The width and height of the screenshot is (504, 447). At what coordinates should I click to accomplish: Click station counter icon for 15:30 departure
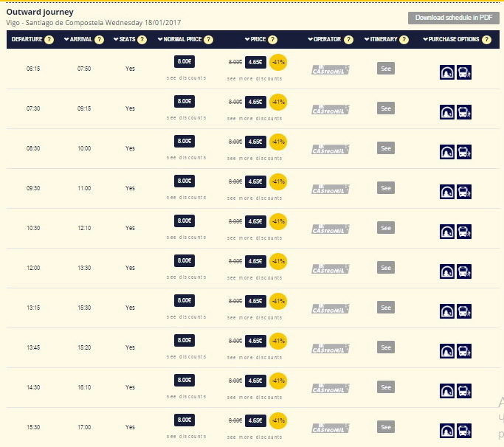coord(447,431)
